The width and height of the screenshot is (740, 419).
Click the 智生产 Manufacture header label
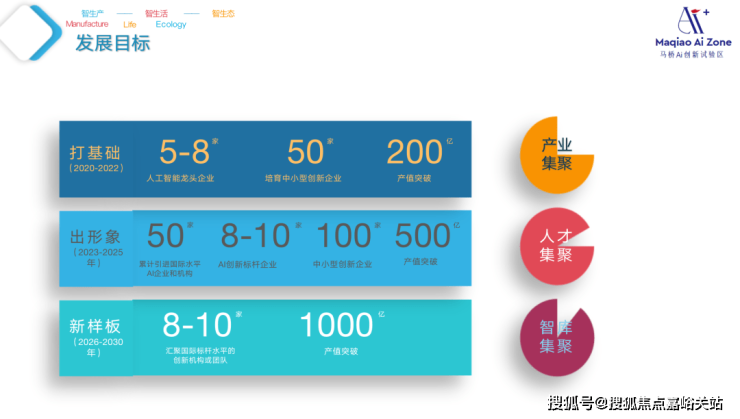[88, 19]
